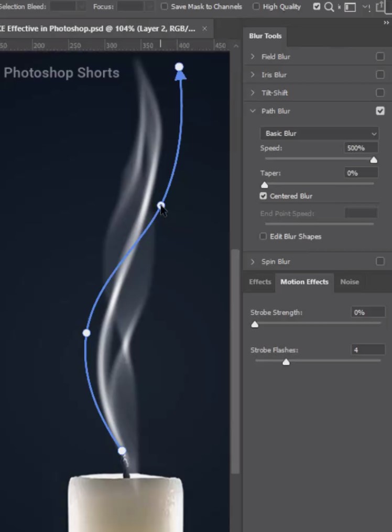Check Edit Blur Shapes
The width and height of the screenshot is (392, 532).
[x=263, y=236]
